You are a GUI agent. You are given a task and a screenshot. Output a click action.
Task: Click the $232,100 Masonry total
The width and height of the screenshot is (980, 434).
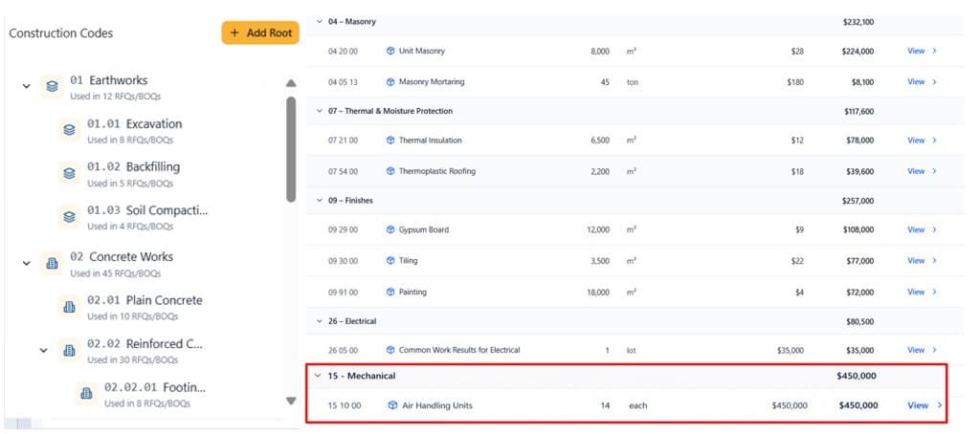858,22
